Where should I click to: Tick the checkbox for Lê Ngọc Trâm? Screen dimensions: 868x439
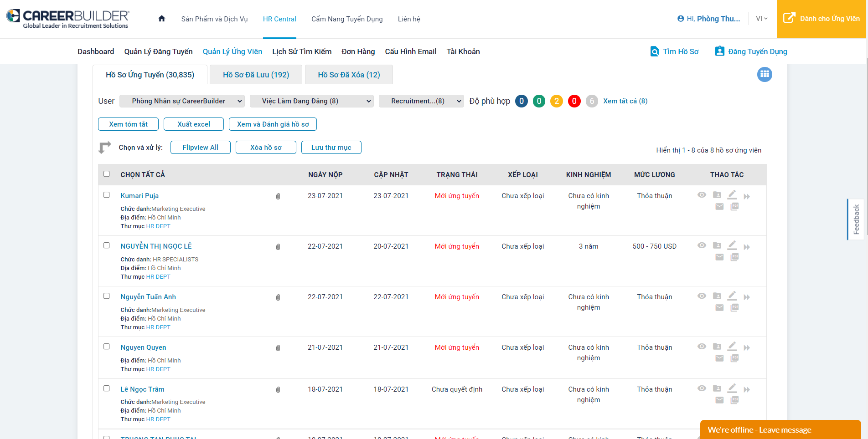[x=107, y=388]
